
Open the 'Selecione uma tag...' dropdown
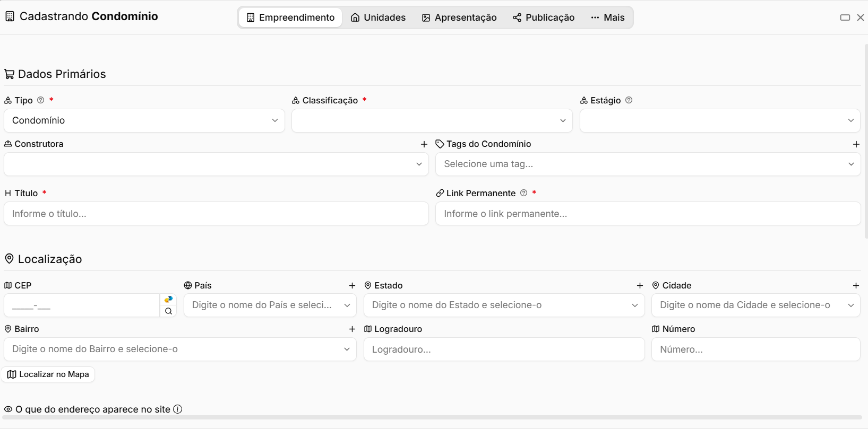point(648,164)
